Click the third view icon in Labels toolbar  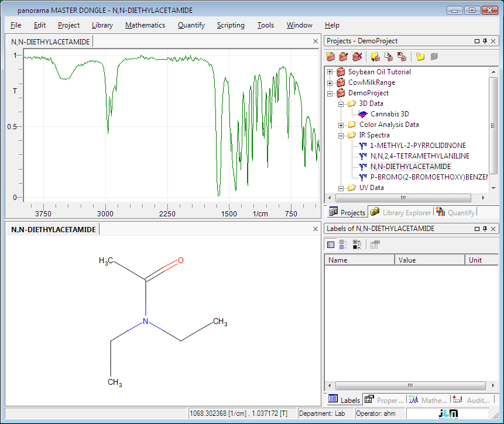coord(356,245)
